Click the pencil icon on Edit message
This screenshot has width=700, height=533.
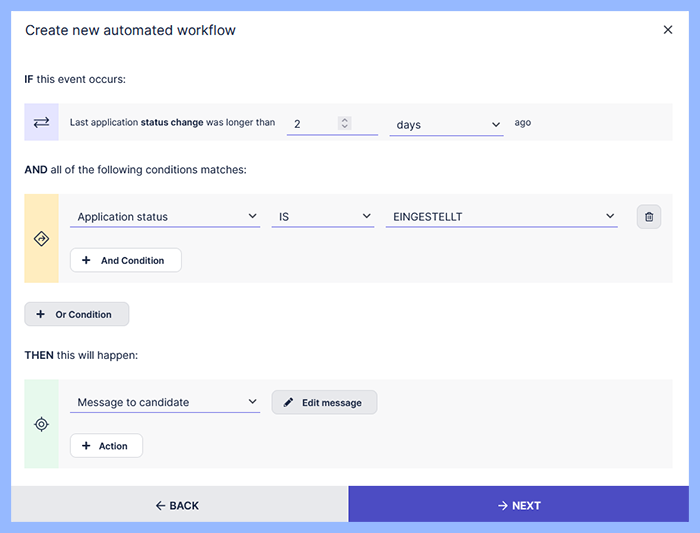[289, 403]
